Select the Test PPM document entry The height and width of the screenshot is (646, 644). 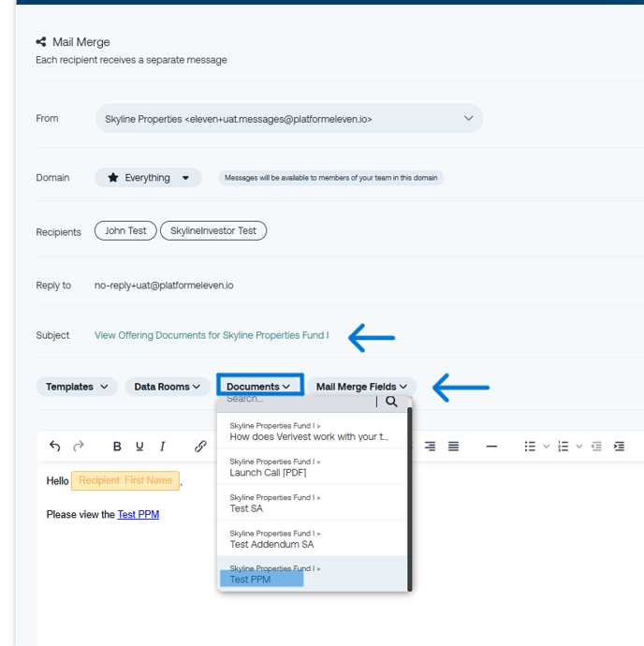(312, 574)
